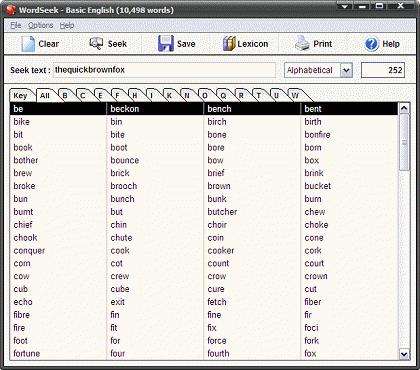Click the Lexicon books icon
Screen dimensions: 420x370
point(229,44)
